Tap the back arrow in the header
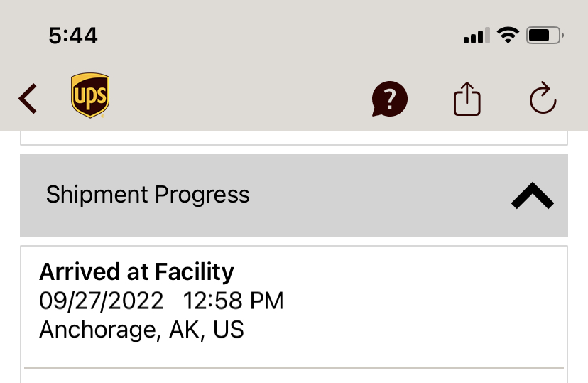This screenshot has height=383, width=588. click(x=28, y=99)
